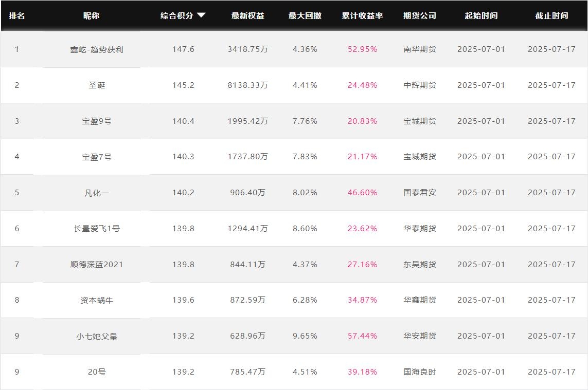The image size is (588, 390).
Task: Select score value 145.2
Action: [x=183, y=85]
